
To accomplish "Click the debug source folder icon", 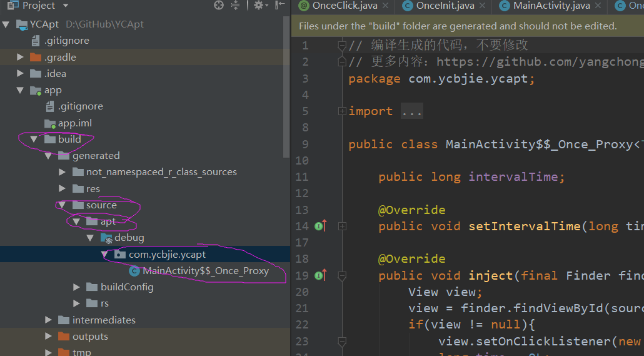I will pyautogui.click(x=106, y=238).
